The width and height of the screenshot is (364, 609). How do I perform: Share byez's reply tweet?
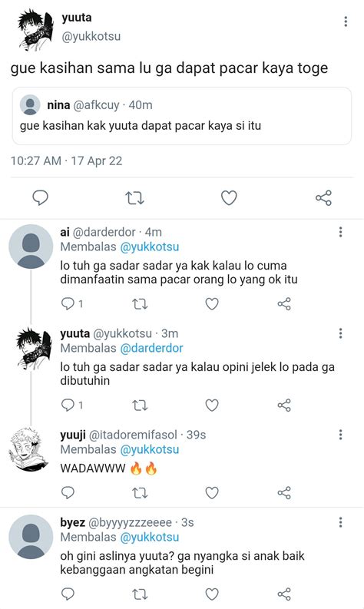(x=284, y=594)
